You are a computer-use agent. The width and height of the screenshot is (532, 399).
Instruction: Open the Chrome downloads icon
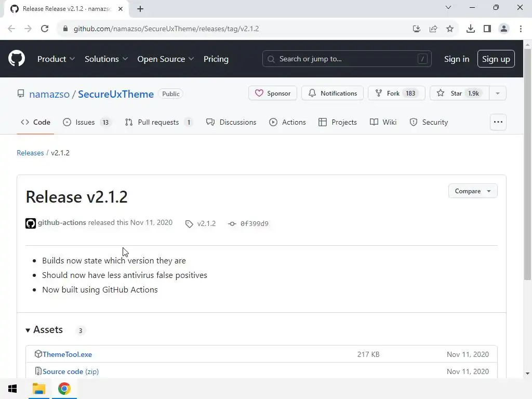471,29
